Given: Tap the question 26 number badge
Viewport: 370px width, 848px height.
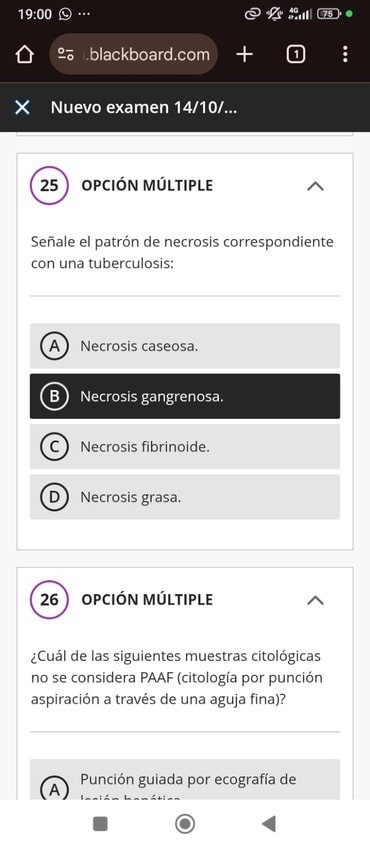Looking at the screenshot, I should click(x=49, y=599).
